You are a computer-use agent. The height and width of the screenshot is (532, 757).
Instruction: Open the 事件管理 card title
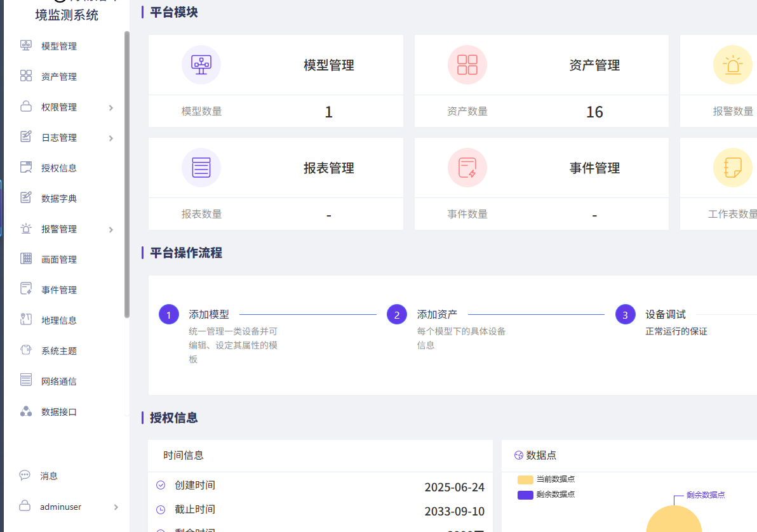[x=594, y=168]
